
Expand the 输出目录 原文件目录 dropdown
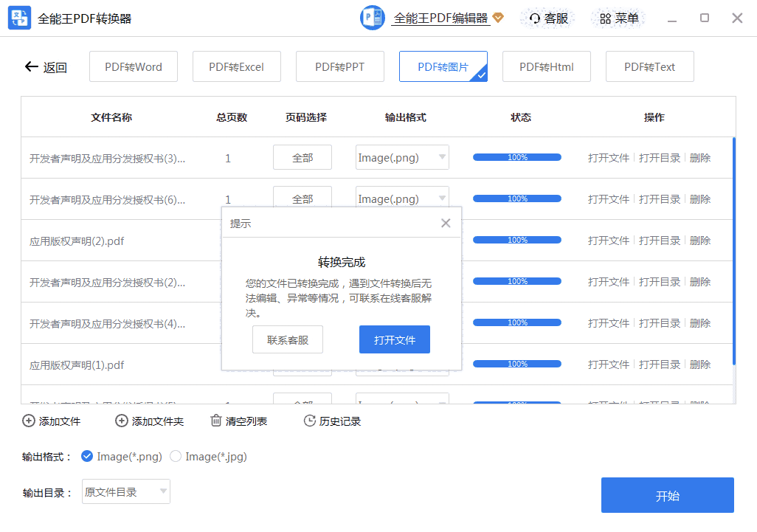(126, 492)
